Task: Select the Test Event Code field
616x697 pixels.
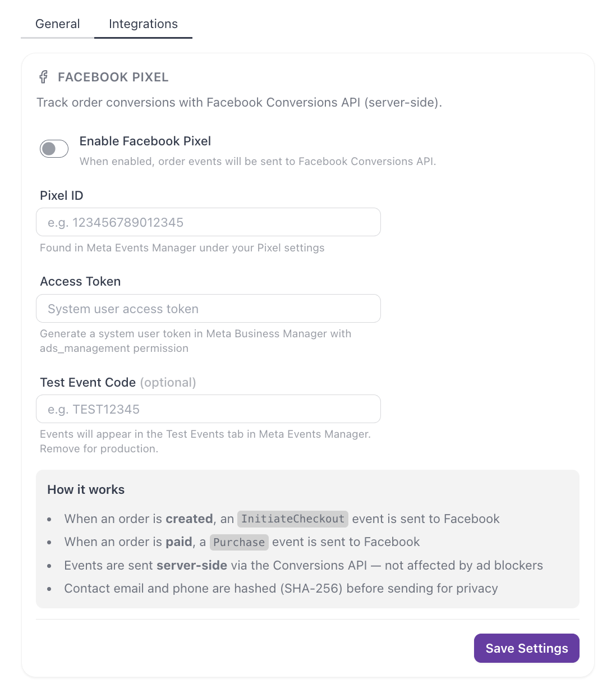Action: tap(208, 409)
